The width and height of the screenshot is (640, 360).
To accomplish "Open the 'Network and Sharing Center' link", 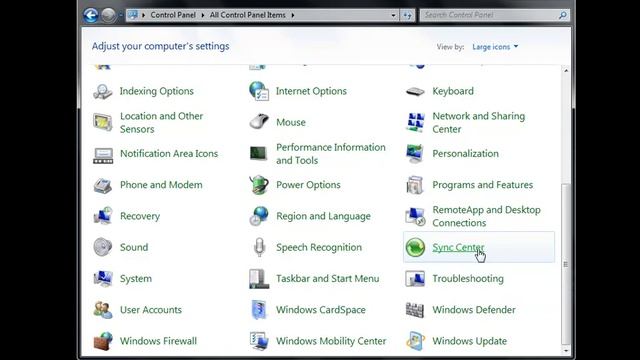I will click(478, 122).
